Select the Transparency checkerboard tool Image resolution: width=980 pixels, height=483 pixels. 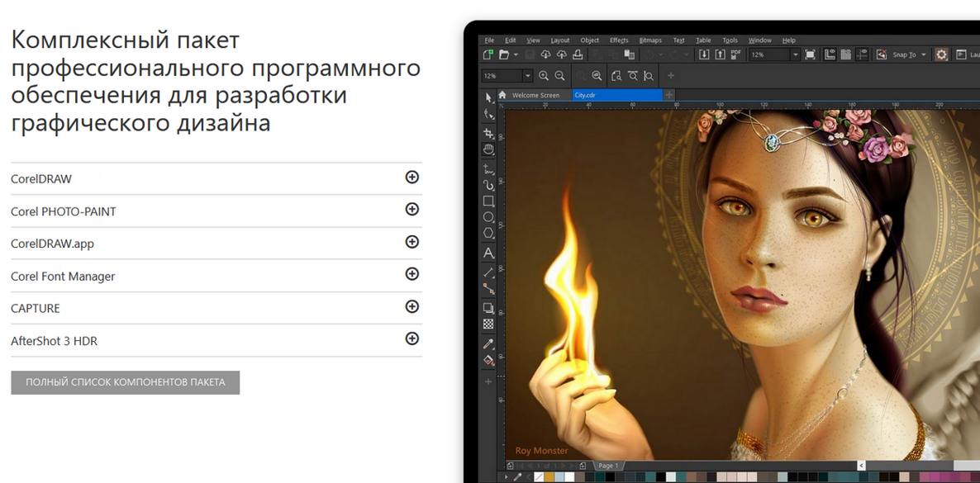coord(488,324)
